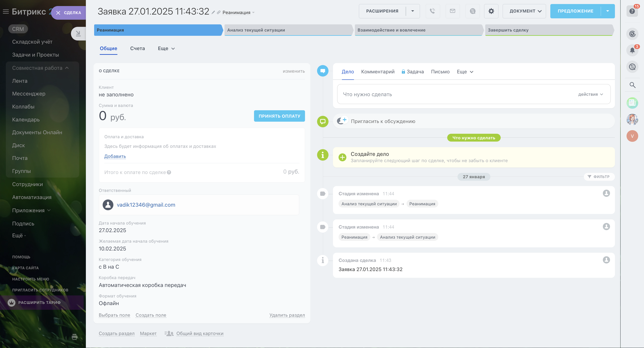Click the print icon in bottom-left sidebar

click(74, 337)
